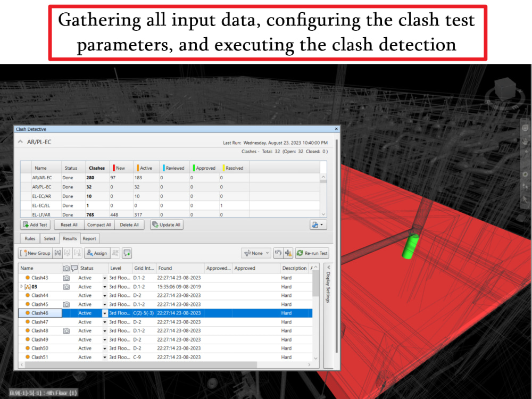
Task: Click the Description column header
Action: 294,268
